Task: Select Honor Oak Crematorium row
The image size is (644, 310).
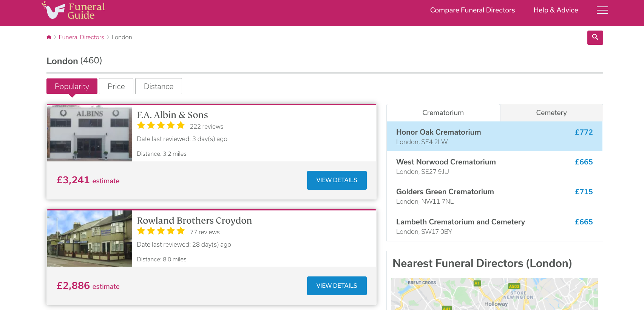Action: click(494, 137)
